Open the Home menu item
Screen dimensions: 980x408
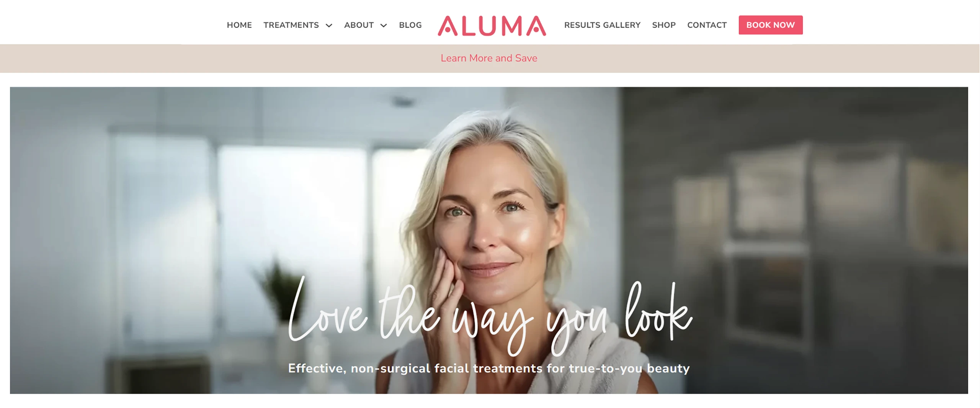click(239, 25)
